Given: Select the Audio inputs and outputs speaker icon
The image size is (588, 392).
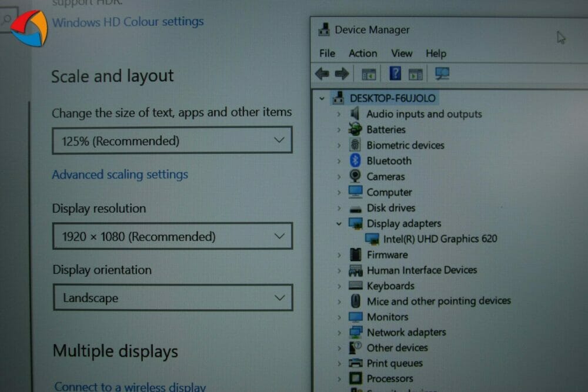Looking at the screenshot, I should coord(355,113).
